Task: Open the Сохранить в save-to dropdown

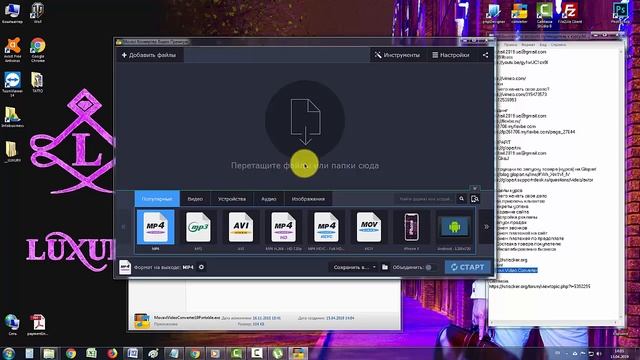Action: click(354, 267)
